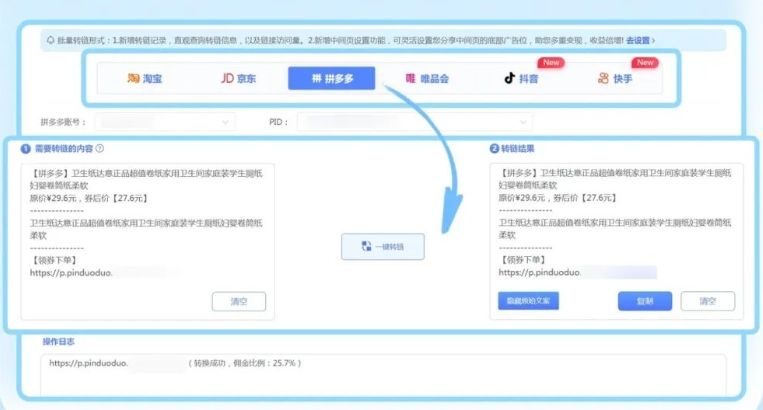Viewport: 763px width, 410px height.
Task: Click the bell notification icon
Action: [51, 40]
